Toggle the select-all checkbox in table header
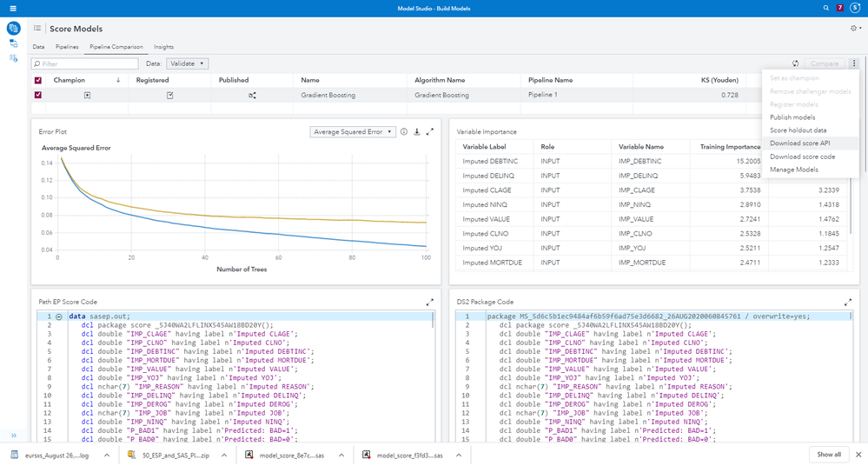The height and width of the screenshot is (466, 868). [x=37, y=80]
